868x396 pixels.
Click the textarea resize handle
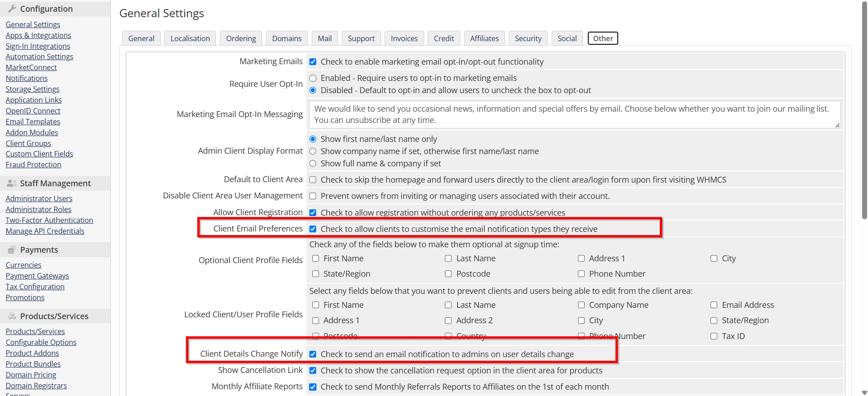click(x=837, y=125)
